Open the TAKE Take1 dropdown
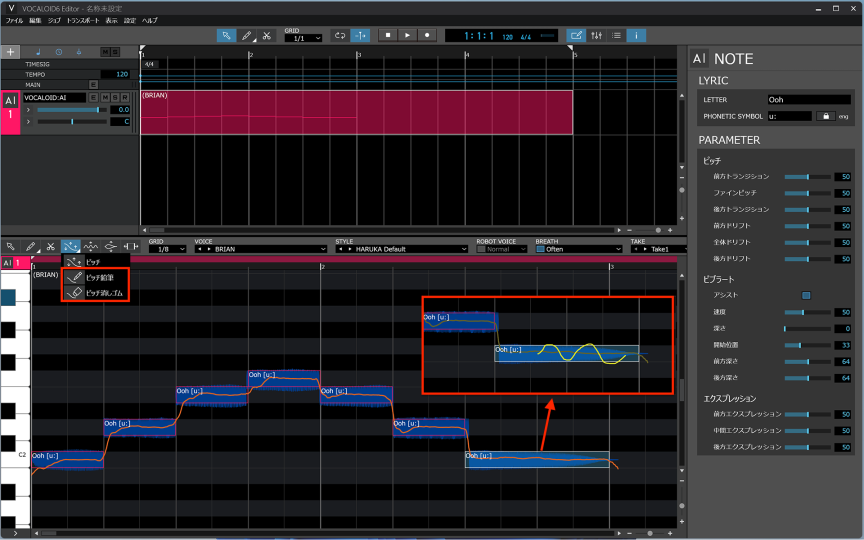 pos(660,249)
